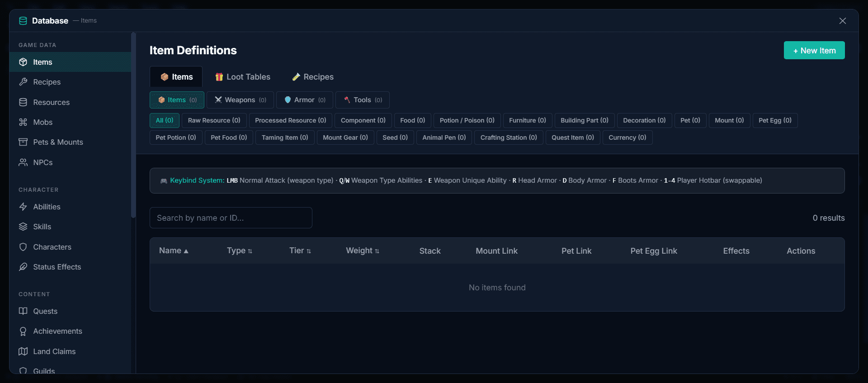Create a new item with New Item button

point(814,51)
